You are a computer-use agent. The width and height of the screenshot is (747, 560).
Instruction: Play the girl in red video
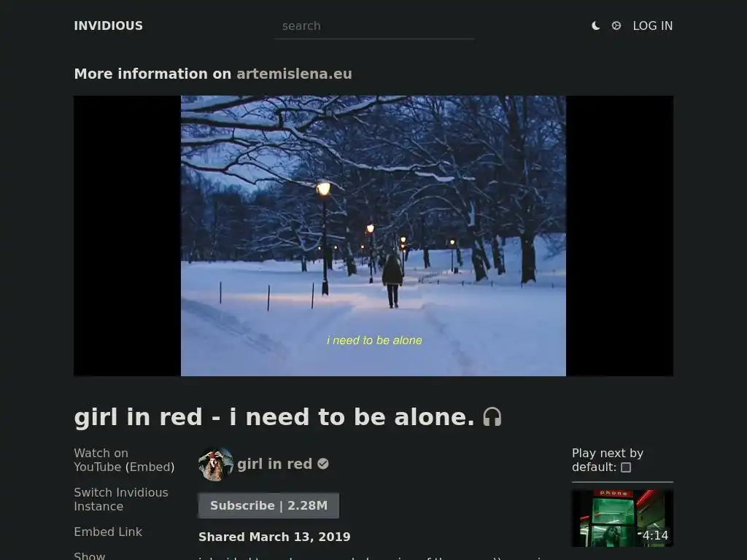373,236
